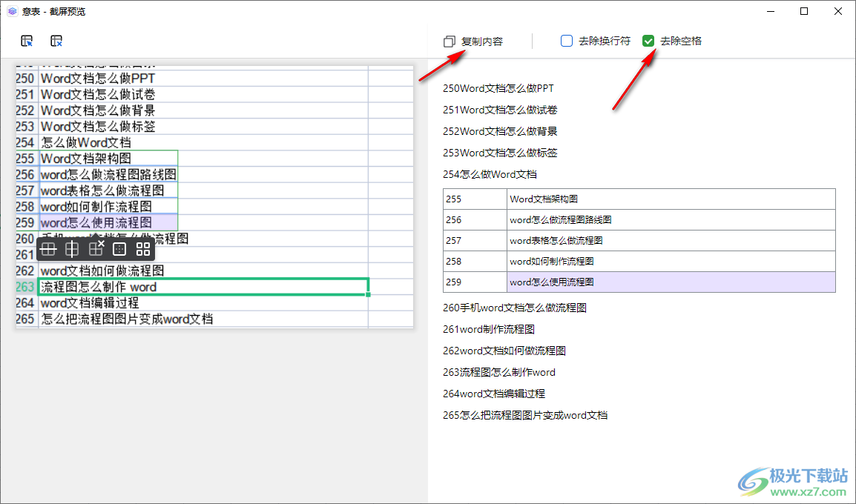The width and height of the screenshot is (856, 504).
Task: Click the delete table icon in popup toolbar
Action: [x=96, y=249]
